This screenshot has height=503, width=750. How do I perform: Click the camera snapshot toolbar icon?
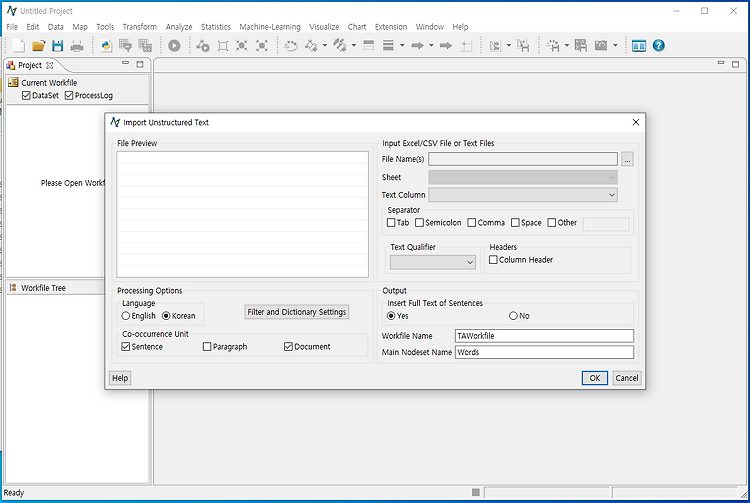click(601, 45)
